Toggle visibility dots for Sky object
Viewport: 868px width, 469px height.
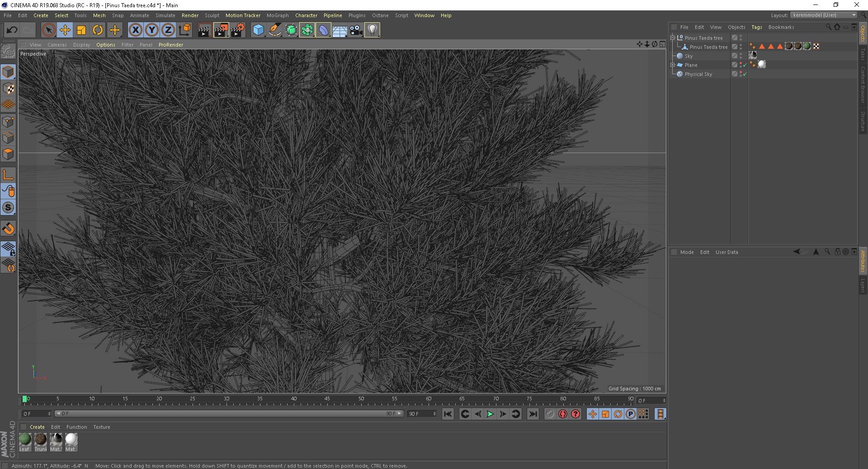coord(741,56)
